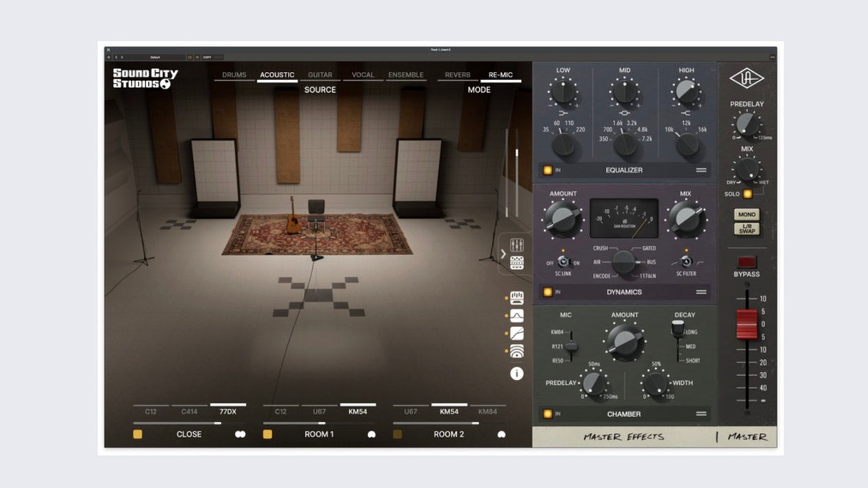Open the effects rack view icon
This screenshot has width=868, height=488.
coord(517,263)
